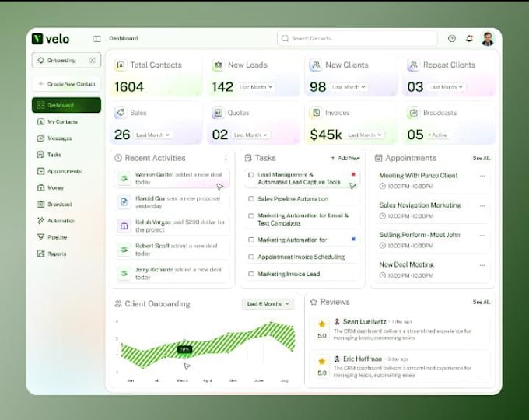Click the Ralph Vargas payment icon
The height and width of the screenshot is (420, 529).
[124, 226]
